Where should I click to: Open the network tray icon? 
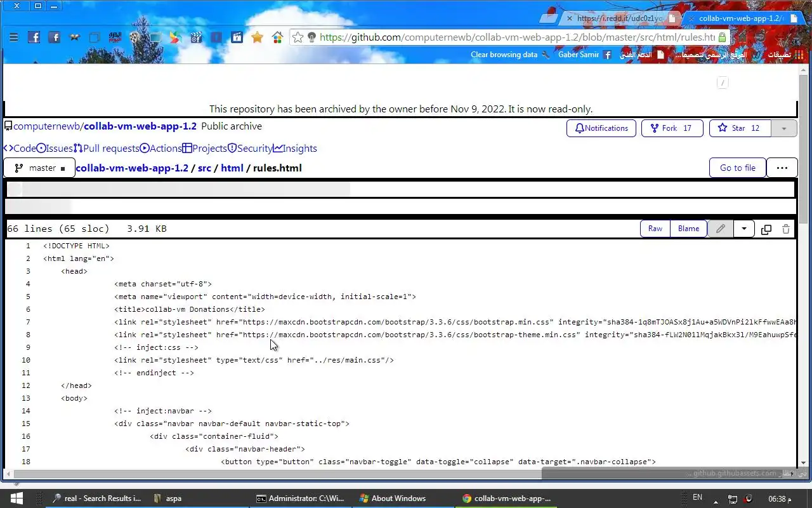(732, 499)
